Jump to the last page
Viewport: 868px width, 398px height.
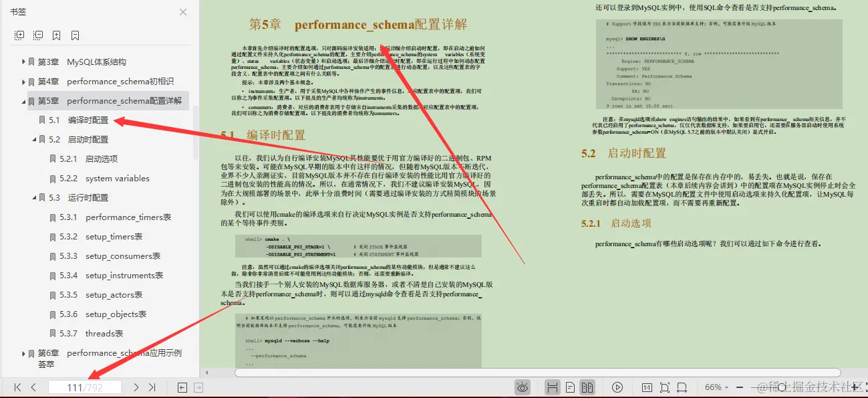click(x=152, y=387)
